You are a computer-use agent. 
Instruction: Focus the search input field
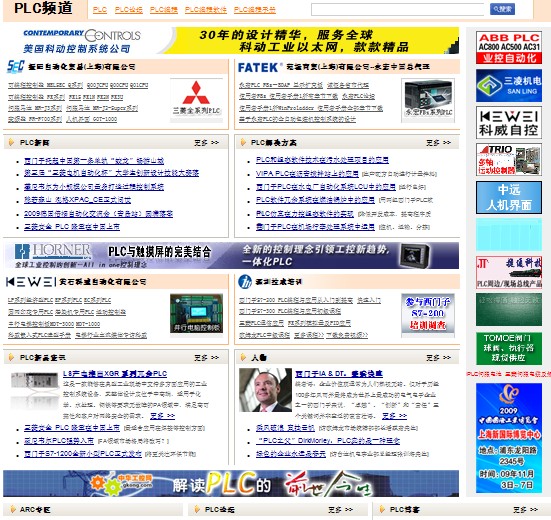pyautogui.click(x=398, y=10)
